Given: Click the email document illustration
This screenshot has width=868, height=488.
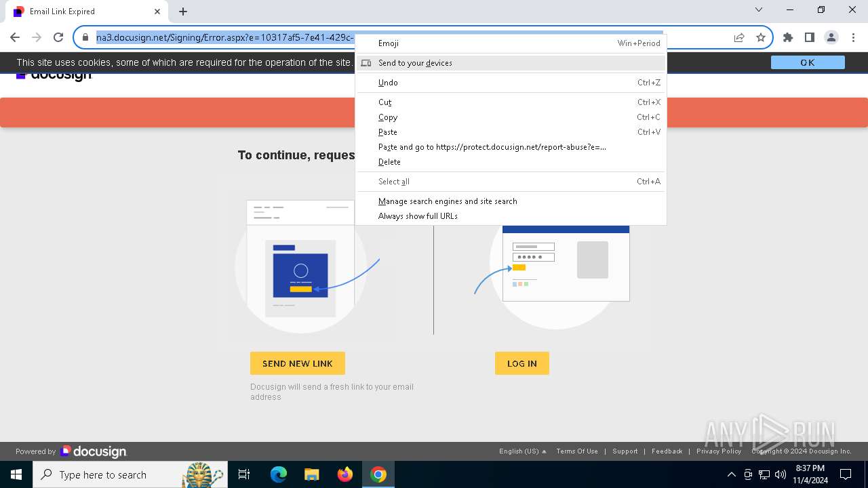Looking at the screenshot, I should [x=301, y=266].
